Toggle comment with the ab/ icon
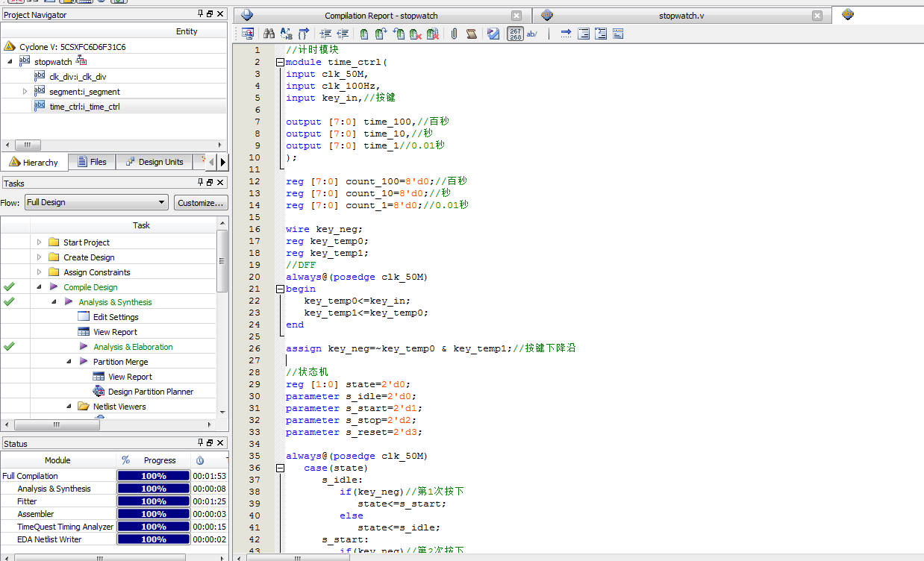 point(531,34)
